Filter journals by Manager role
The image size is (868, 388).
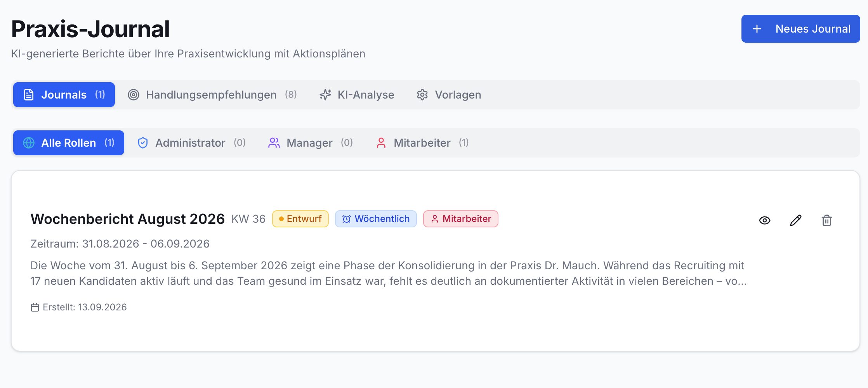click(310, 143)
